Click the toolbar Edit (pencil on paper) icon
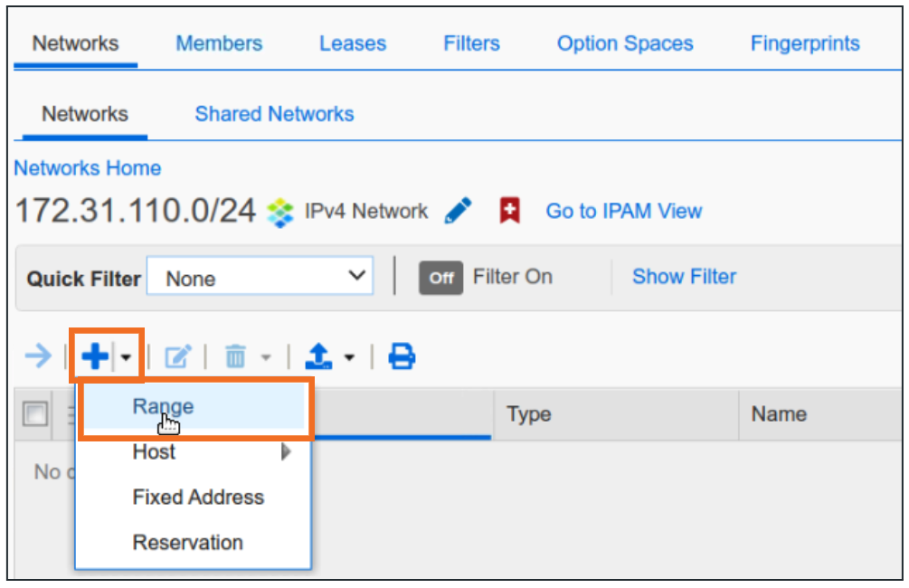 click(x=177, y=358)
